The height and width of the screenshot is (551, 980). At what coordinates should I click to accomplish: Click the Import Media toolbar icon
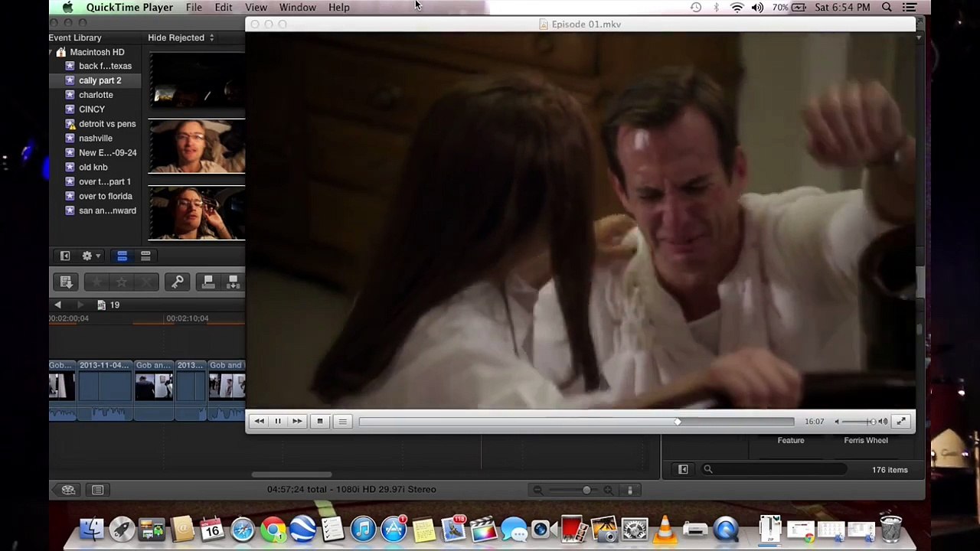[x=67, y=282]
